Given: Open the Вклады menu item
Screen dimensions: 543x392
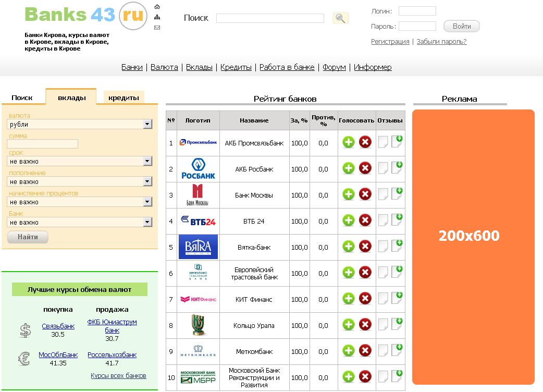Looking at the screenshot, I should pyautogui.click(x=199, y=67).
